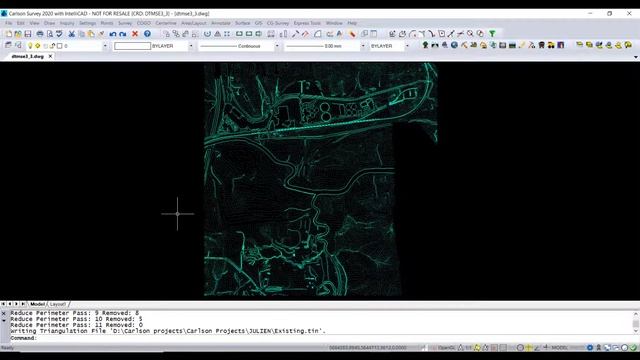Save the drawing with the floppy icon
This screenshot has width=640, height=360.
(28, 34)
